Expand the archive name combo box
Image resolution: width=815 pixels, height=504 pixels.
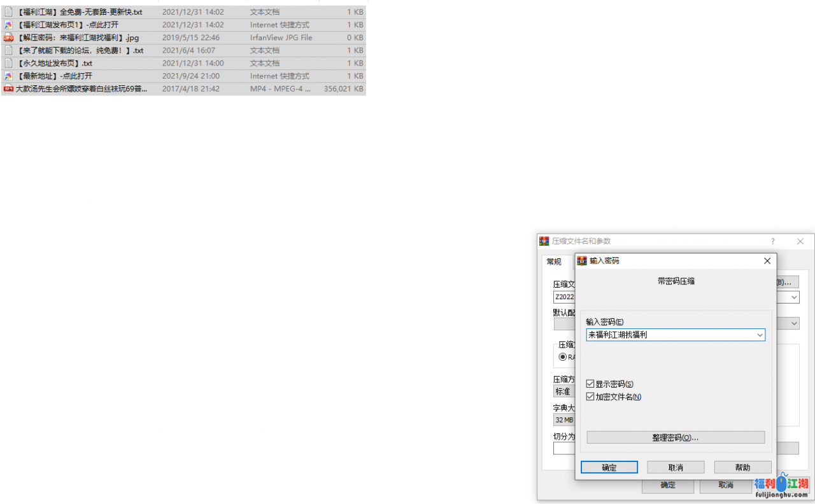point(793,297)
